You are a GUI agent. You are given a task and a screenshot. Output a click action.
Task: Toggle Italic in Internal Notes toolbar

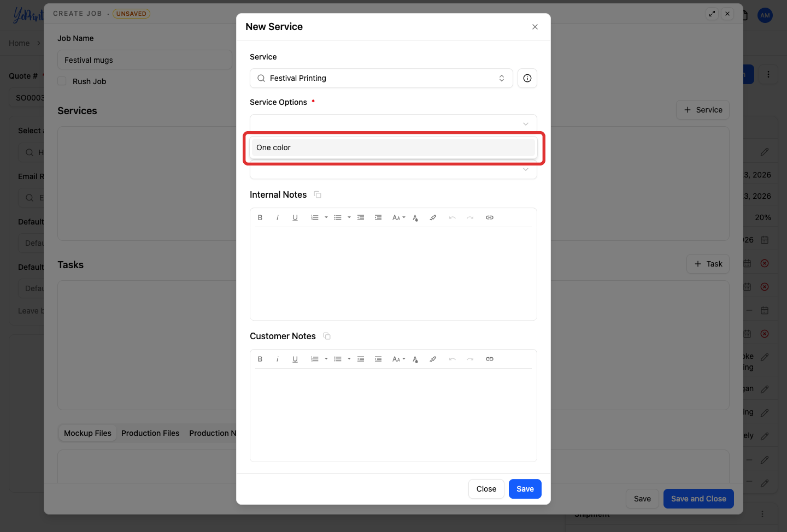pos(278,217)
